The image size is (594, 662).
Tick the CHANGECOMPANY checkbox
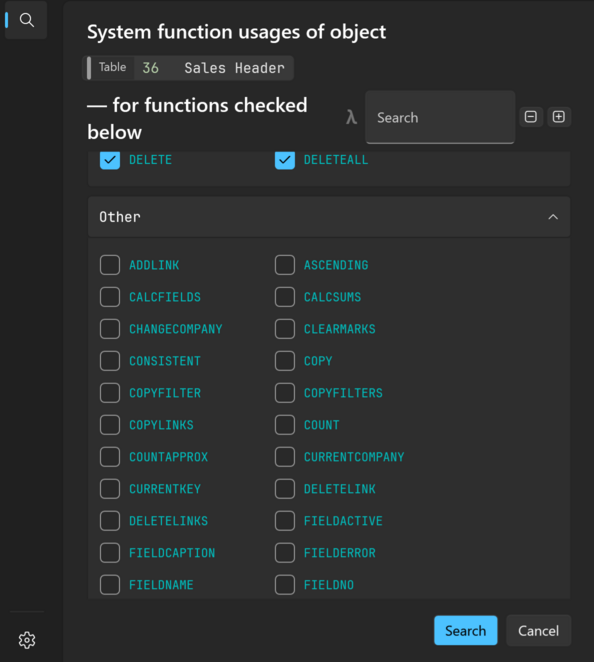pyautogui.click(x=110, y=329)
